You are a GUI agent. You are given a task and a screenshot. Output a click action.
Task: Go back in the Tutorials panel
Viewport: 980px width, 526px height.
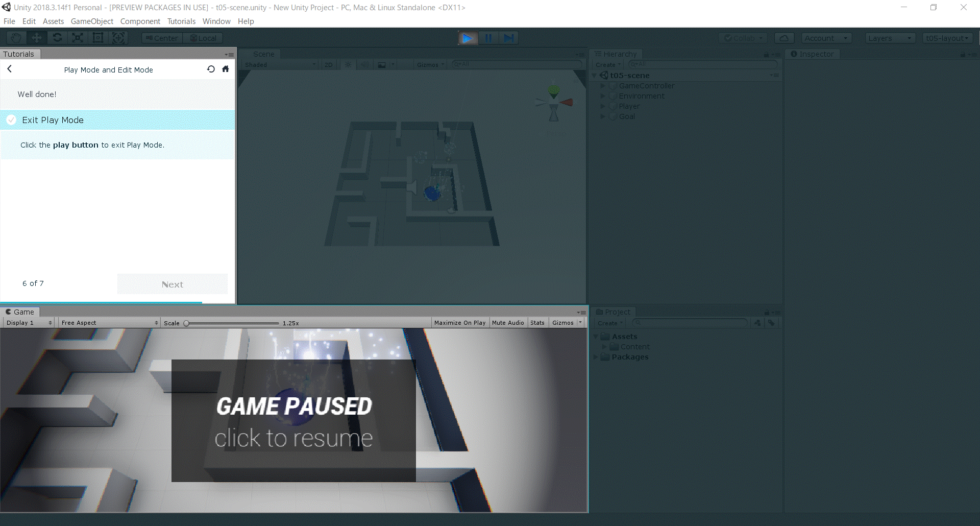[x=9, y=69]
